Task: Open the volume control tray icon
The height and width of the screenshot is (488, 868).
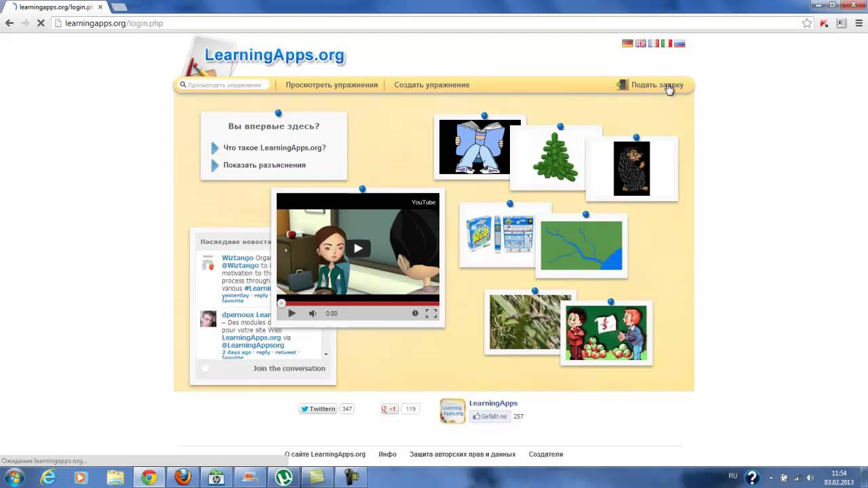Action: (810, 477)
